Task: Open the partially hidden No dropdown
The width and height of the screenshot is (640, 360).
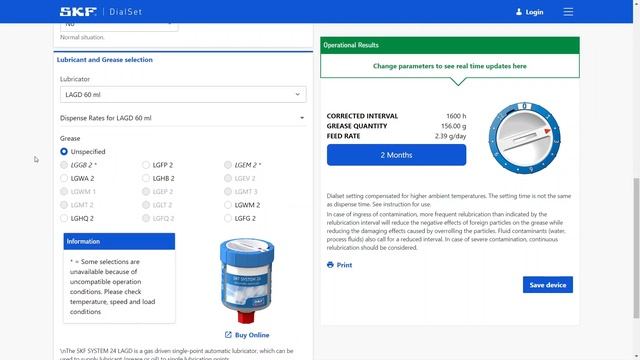Action: click(119, 27)
